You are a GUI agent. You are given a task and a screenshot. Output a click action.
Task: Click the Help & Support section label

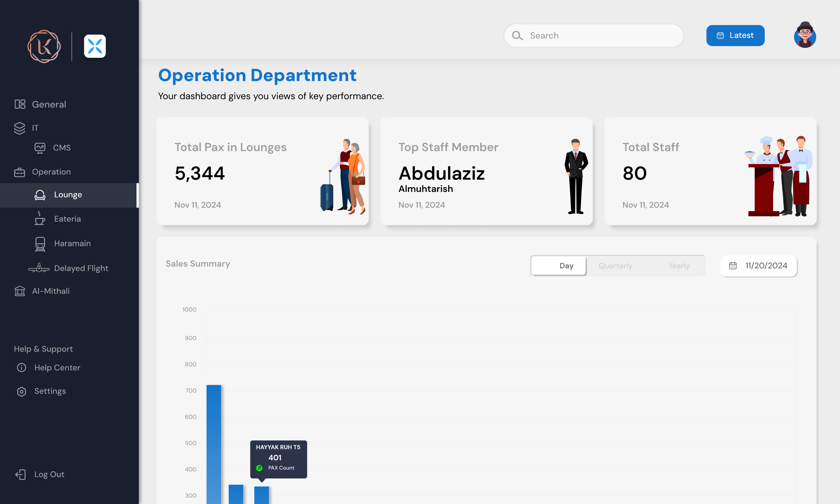[43, 349]
